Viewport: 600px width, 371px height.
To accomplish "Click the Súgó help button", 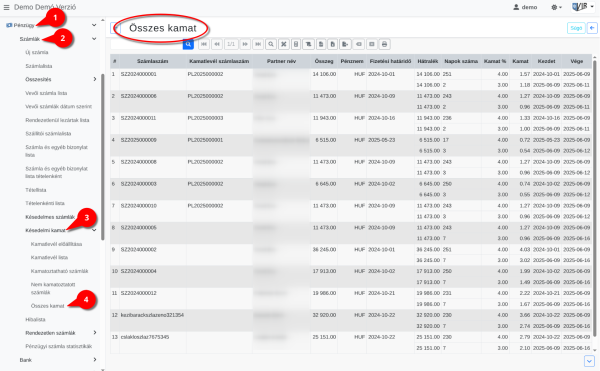I will [x=576, y=28].
